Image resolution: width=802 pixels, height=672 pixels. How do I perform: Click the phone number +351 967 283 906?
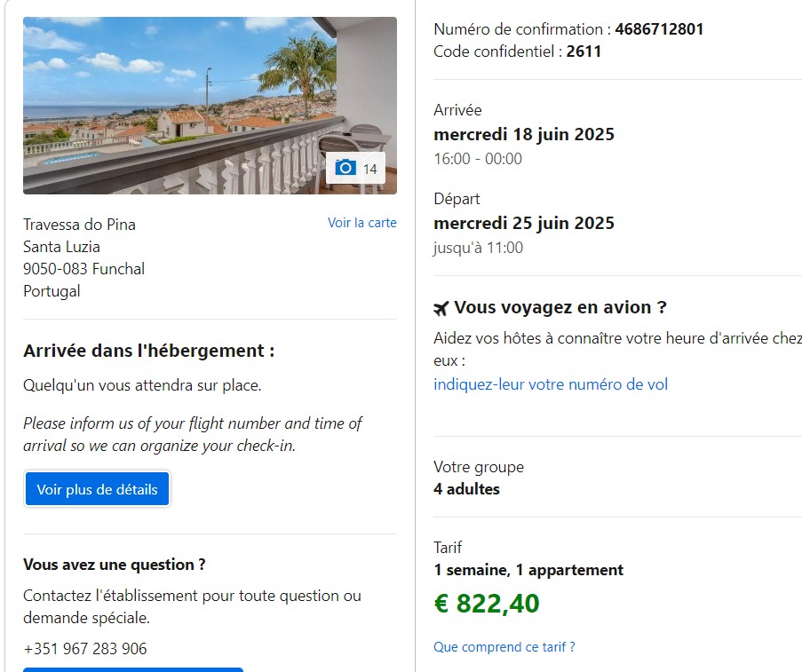85,649
